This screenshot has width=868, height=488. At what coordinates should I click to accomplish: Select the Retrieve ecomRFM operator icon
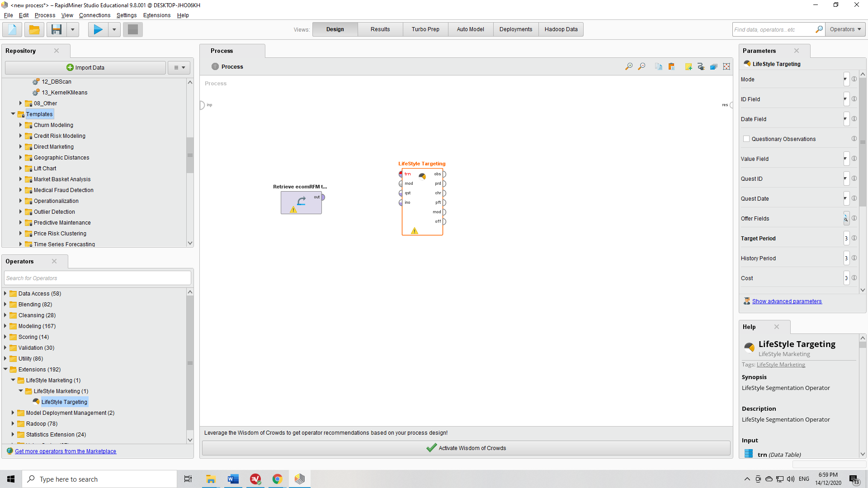[x=301, y=201]
